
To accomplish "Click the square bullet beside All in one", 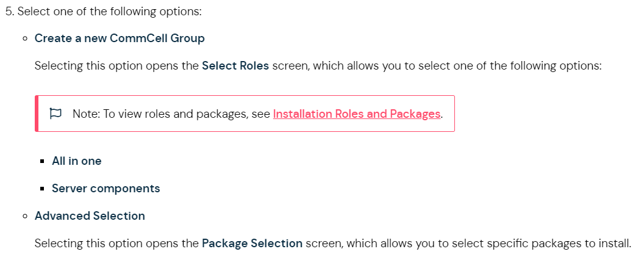I will pos(42,161).
